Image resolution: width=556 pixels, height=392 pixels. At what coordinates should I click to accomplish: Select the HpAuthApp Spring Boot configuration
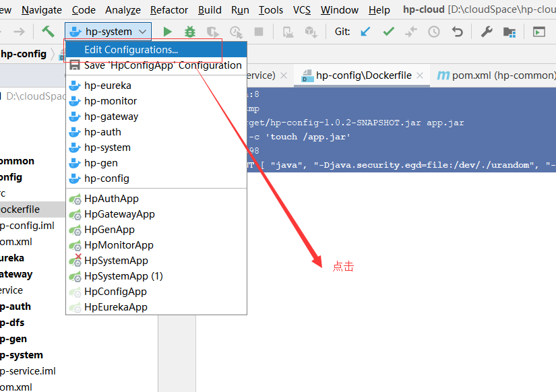point(156,199)
